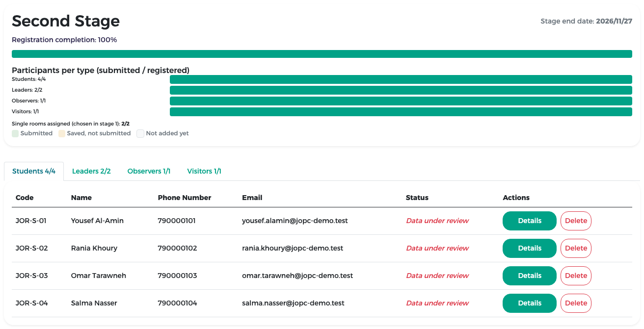Click the code JOR-S-02

[32, 248]
